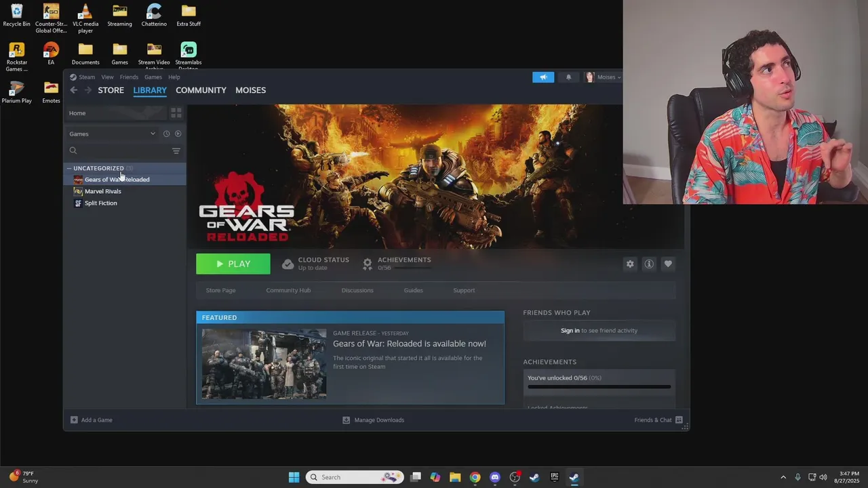
Task: Favorite Gears of War with heart icon
Action: pyautogui.click(x=668, y=264)
